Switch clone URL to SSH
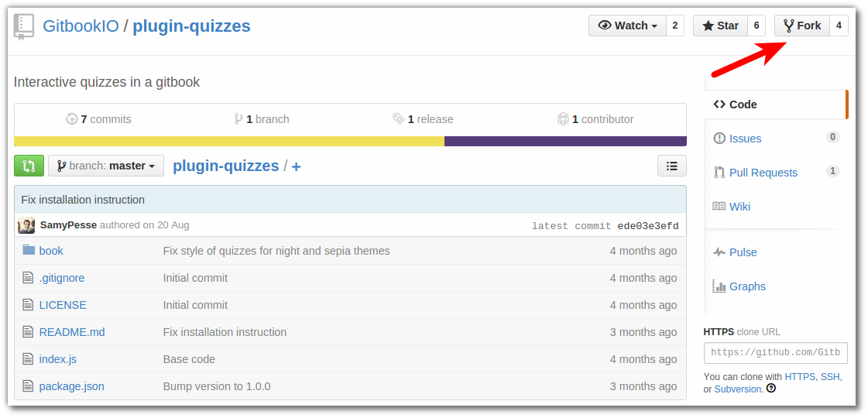Screen dimensions: 868x418 [x=830, y=376]
